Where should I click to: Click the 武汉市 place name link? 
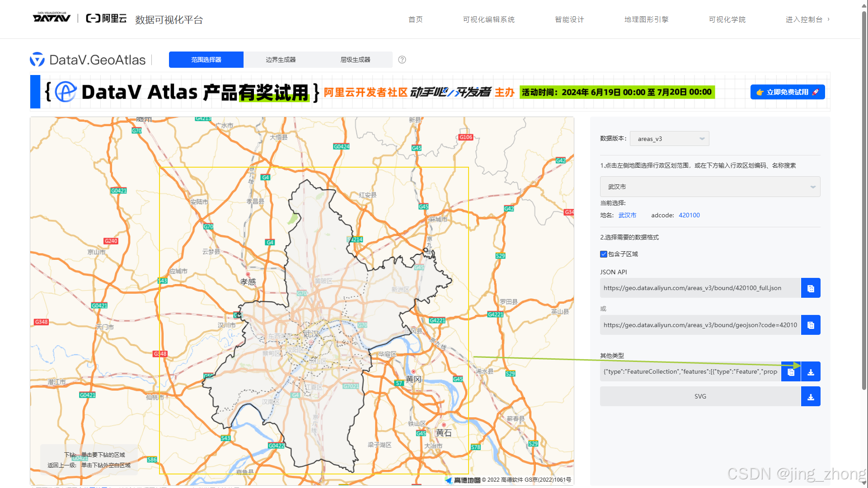(627, 215)
